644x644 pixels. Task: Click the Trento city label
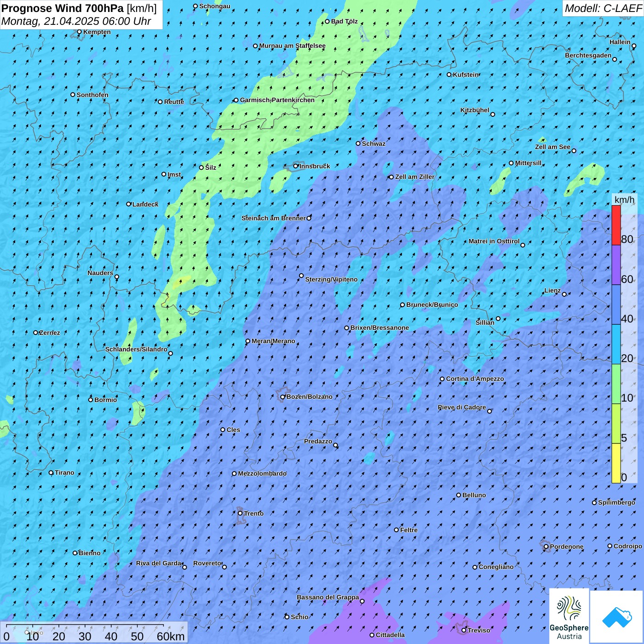pyautogui.click(x=254, y=513)
